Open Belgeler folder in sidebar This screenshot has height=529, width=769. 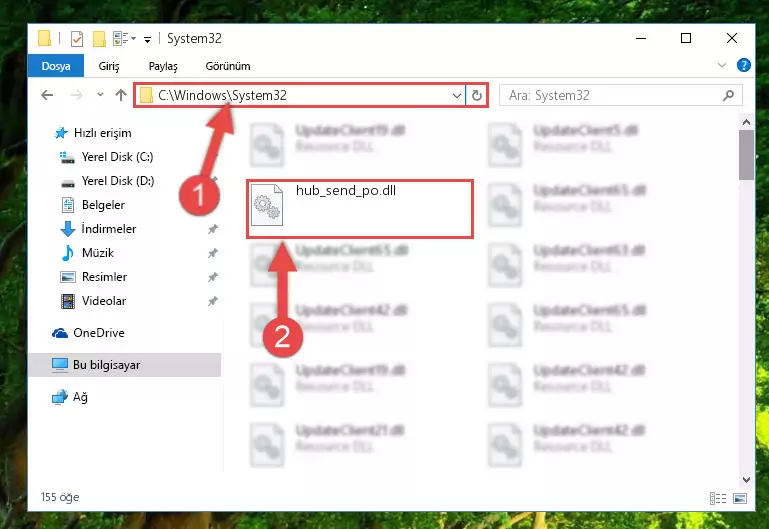[x=103, y=205]
